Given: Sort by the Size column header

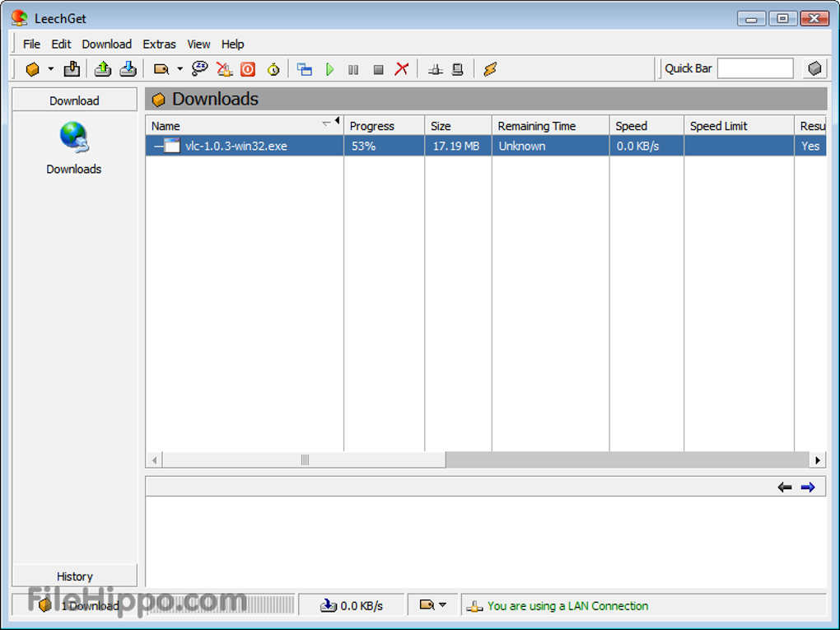Looking at the screenshot, I should point(458,126).
